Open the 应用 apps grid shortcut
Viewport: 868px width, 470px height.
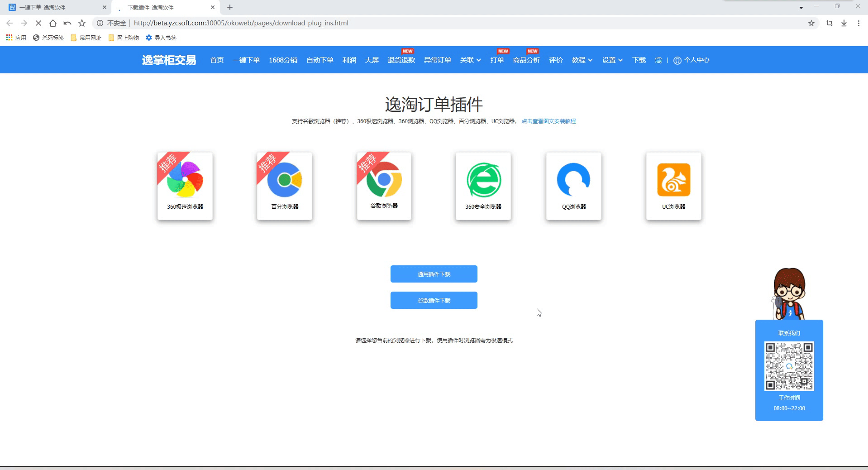pos(16,38)
